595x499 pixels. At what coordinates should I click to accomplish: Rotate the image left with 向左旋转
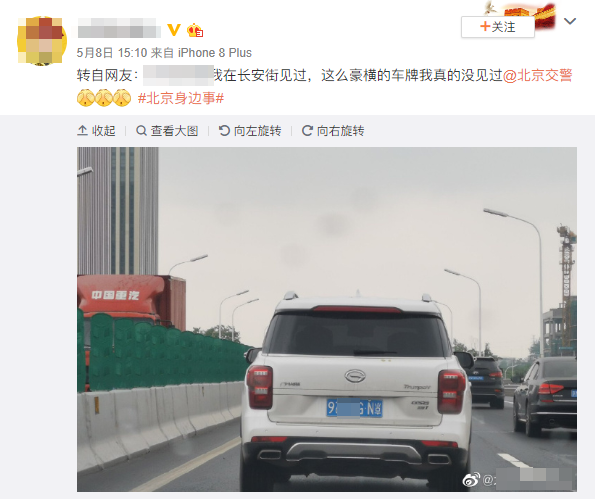[x=250, y=131]
